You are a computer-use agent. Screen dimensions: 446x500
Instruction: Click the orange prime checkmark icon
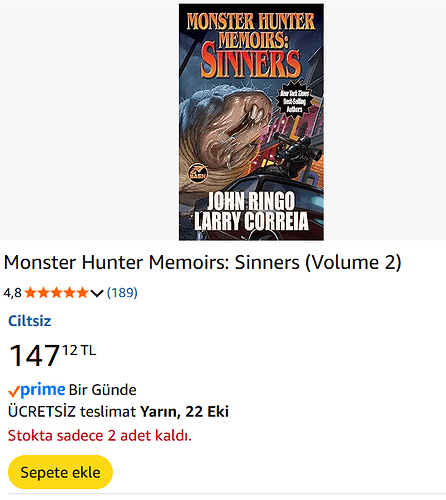point(14,391)
